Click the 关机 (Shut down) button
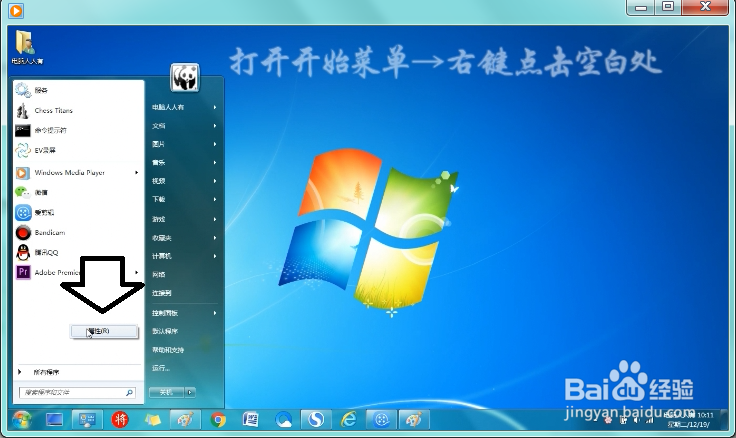Image resolution: width=736 pixels, height=438 pixels. (x=167, y=392)
